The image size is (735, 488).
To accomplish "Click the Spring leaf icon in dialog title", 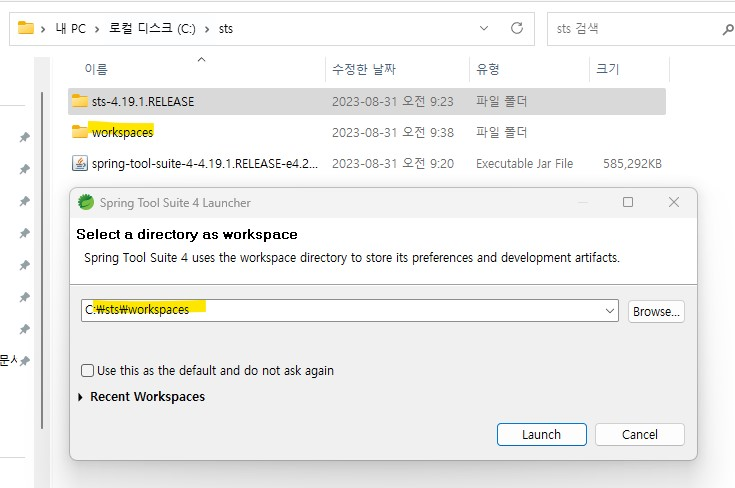I will [86, 202].
